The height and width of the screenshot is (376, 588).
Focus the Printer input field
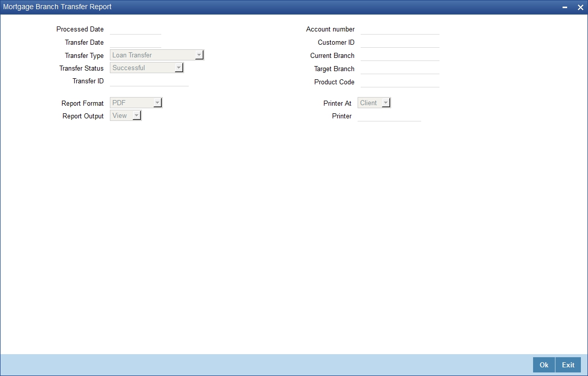pyautogui.click(x=389, y=116)
